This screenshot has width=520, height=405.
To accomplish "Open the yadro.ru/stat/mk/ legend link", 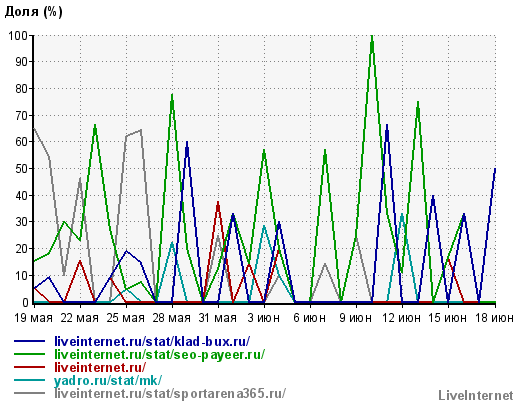I will click(x=108, y=380).
